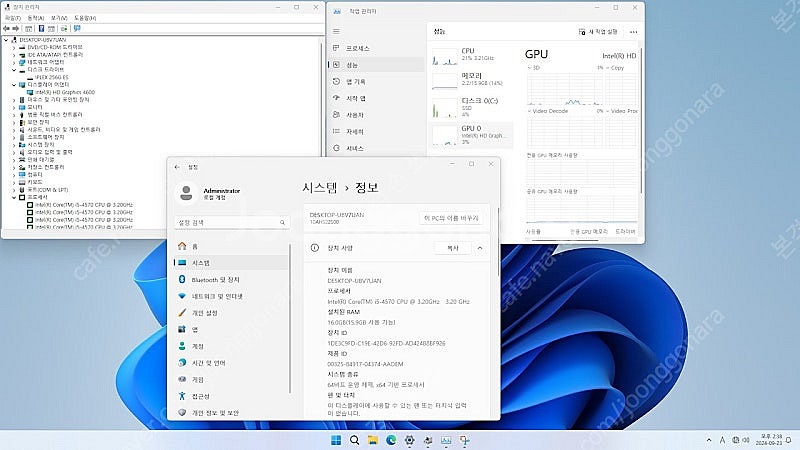This screenshot has height=450, width=800.
Task: Open the Action (동작) menu in Device Manager
Action: click(35, 18)
